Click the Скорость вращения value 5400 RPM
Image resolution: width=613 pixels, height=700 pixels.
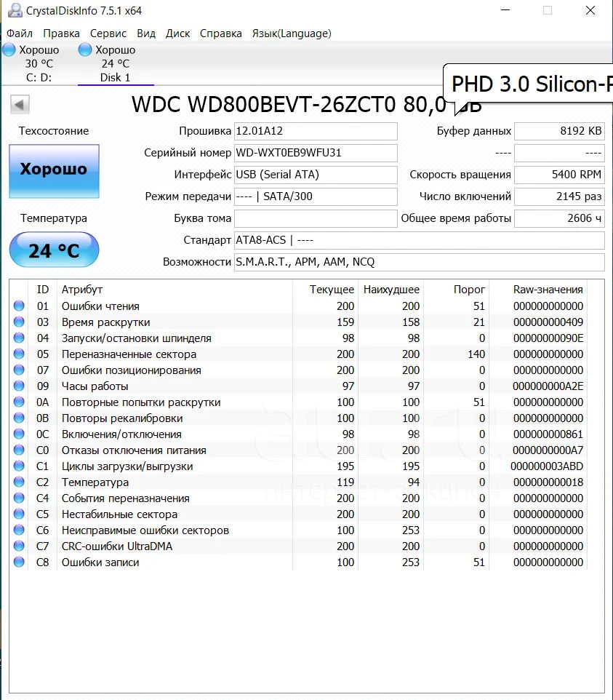[559, 175]
